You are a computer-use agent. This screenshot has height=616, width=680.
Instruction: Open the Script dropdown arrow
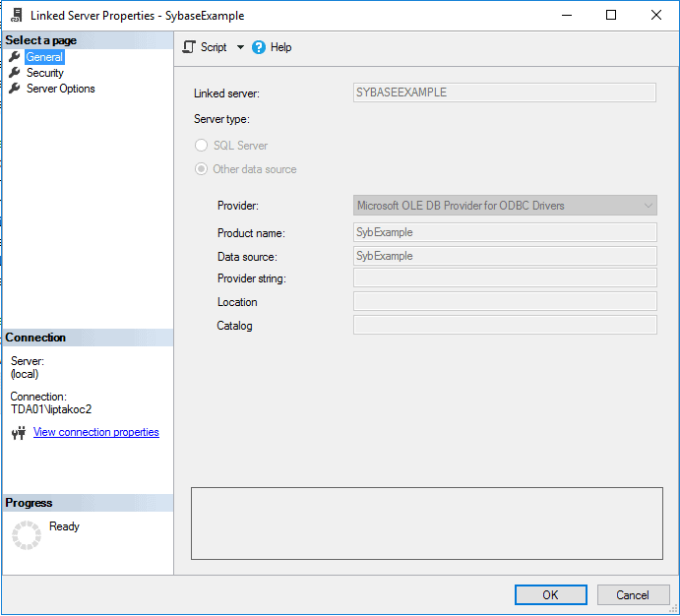(240, 47)
